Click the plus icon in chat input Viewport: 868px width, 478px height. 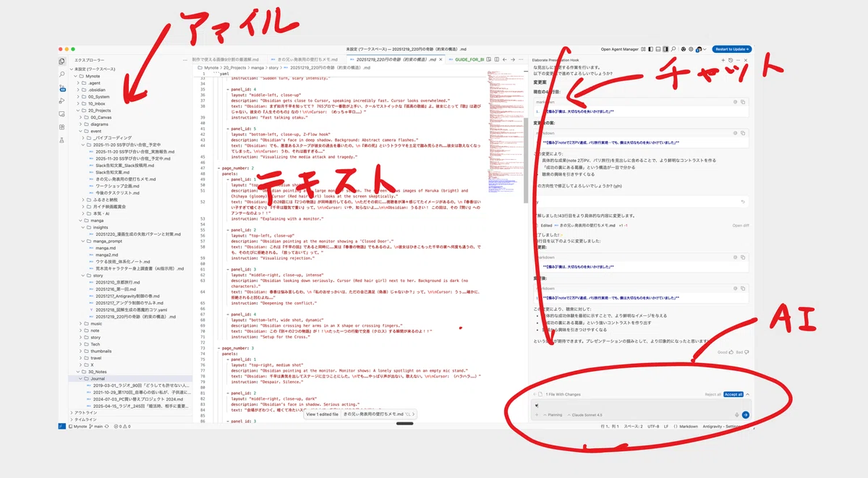[537, 415]
